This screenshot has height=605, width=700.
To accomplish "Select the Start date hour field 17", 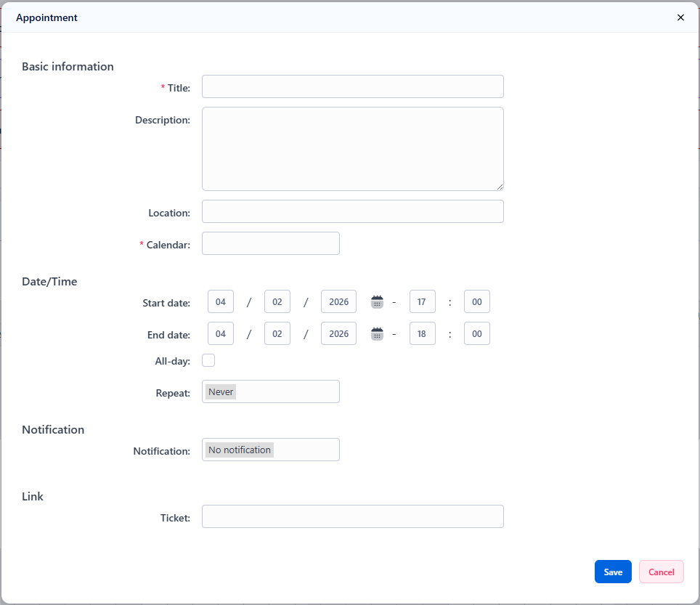I will [x=423, y=302].
